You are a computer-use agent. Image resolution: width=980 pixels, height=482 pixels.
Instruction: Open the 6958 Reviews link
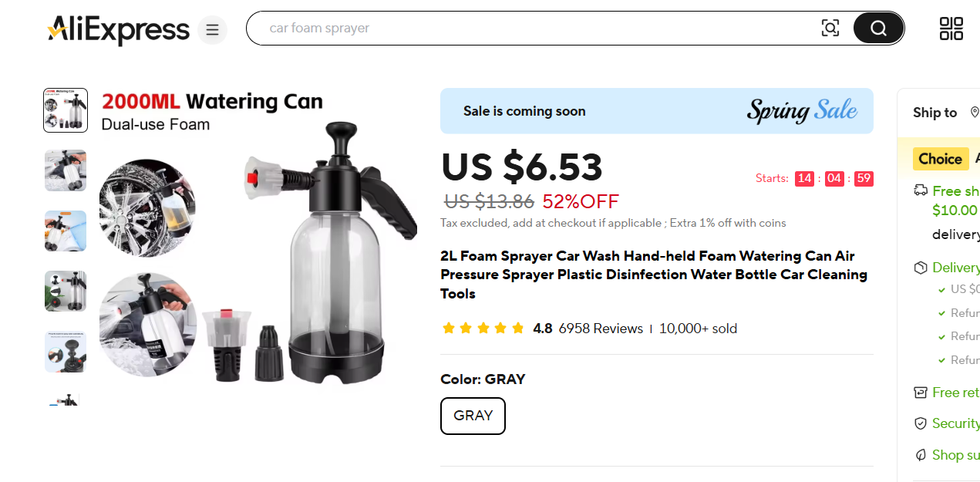[x=601, y=329]
